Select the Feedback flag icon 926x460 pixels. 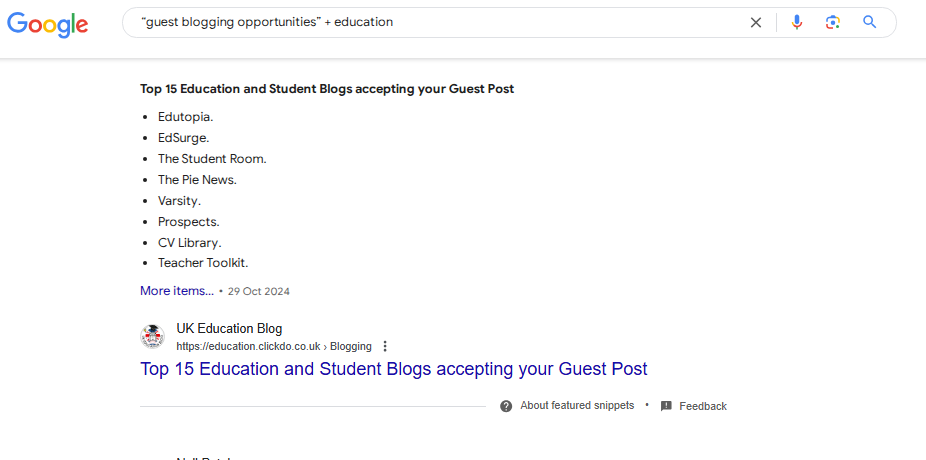[666, 406]
